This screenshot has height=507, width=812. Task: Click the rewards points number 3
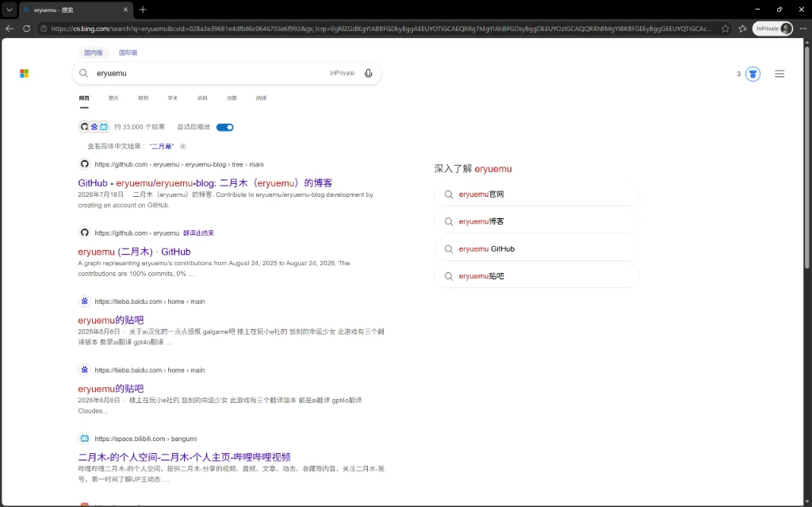[738, 74]
